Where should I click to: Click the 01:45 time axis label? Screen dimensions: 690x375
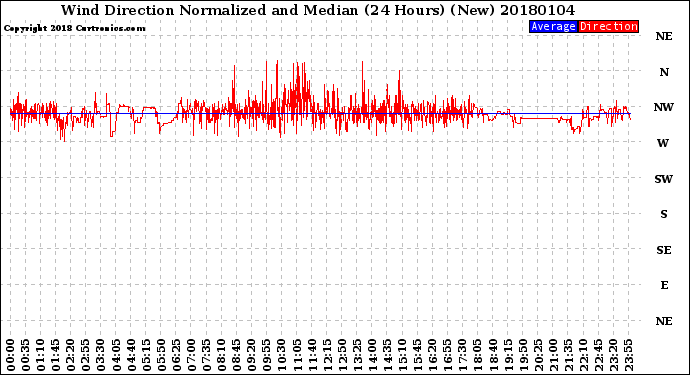tap(56, 355)
